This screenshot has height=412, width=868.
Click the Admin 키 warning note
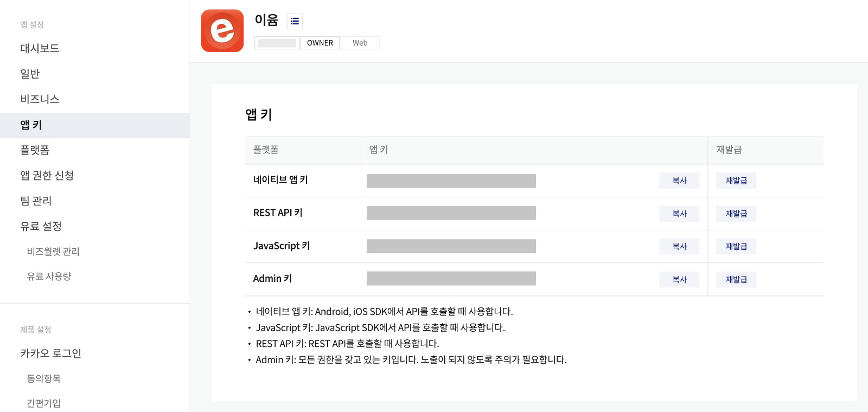click(411, 360)
